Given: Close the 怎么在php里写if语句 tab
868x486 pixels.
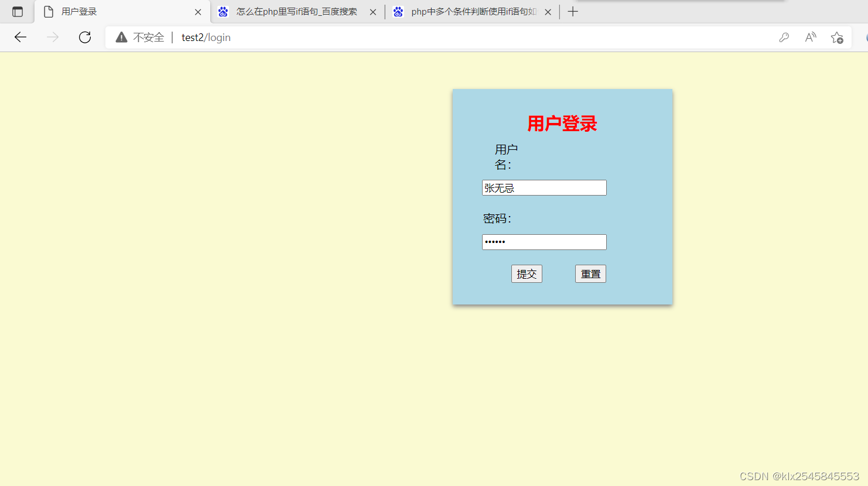Looking at the screenshot, I should tap(373, 12).
